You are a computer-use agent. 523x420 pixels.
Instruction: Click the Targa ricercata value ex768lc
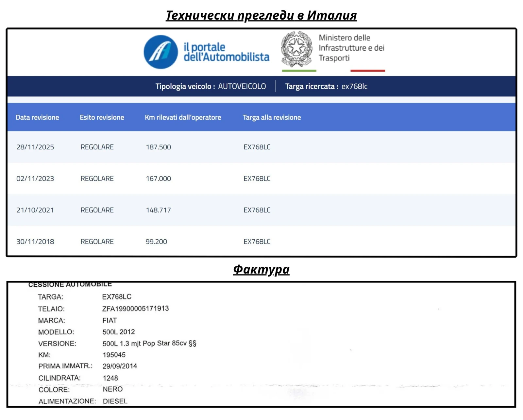click(355, 86)
